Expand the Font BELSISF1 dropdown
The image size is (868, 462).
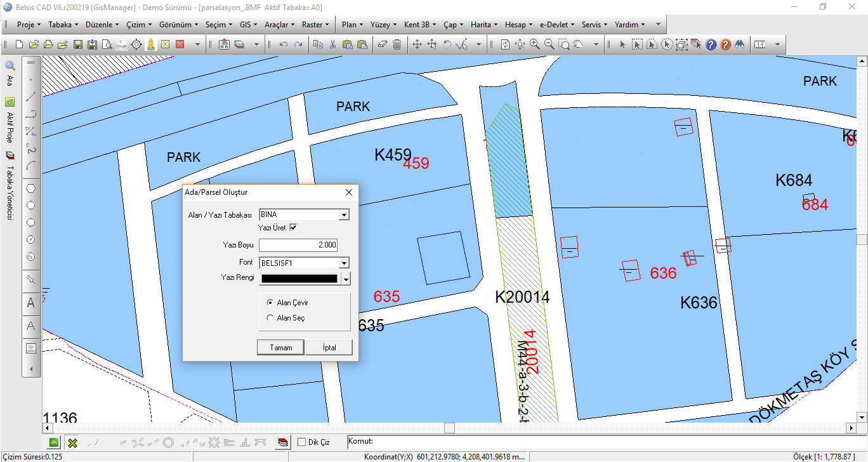344,263
